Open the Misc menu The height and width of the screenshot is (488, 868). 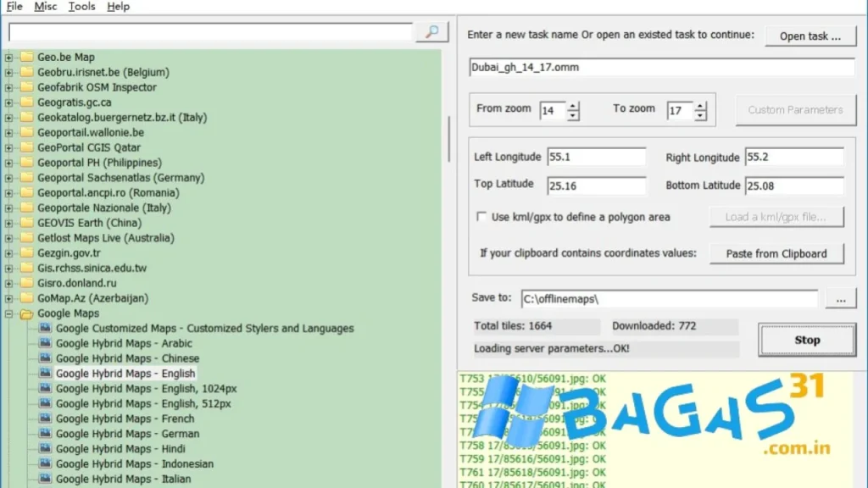[46, 7]
